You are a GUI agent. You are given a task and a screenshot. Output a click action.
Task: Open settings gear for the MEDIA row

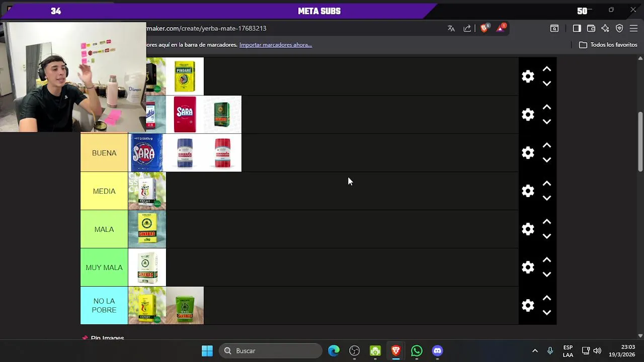(528, 191)
